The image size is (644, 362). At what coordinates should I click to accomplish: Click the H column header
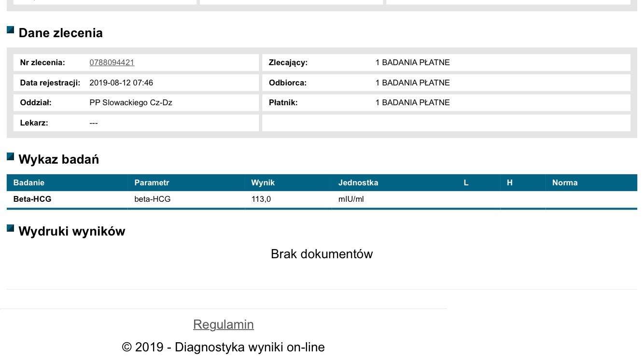click(509, 183)
